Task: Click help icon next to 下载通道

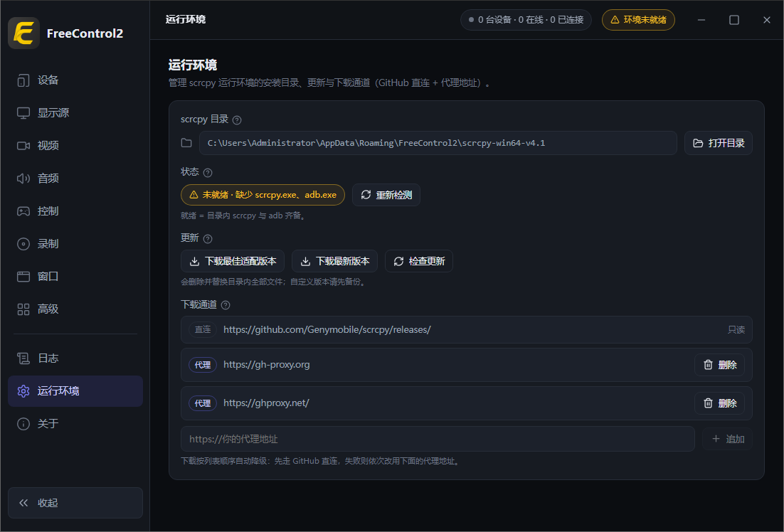Action: click(226, 305)
